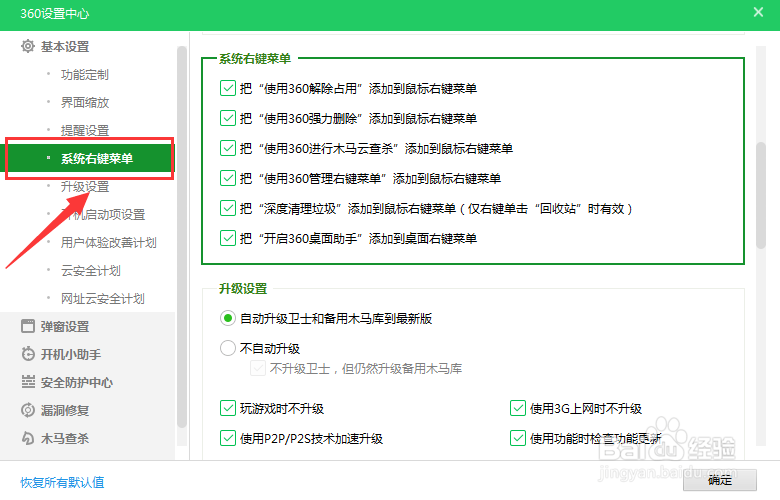Uncheck 使用360解除占用 right-click menu option
The width and height of the screenshot is (780, 500).
(x=228, y=89)
